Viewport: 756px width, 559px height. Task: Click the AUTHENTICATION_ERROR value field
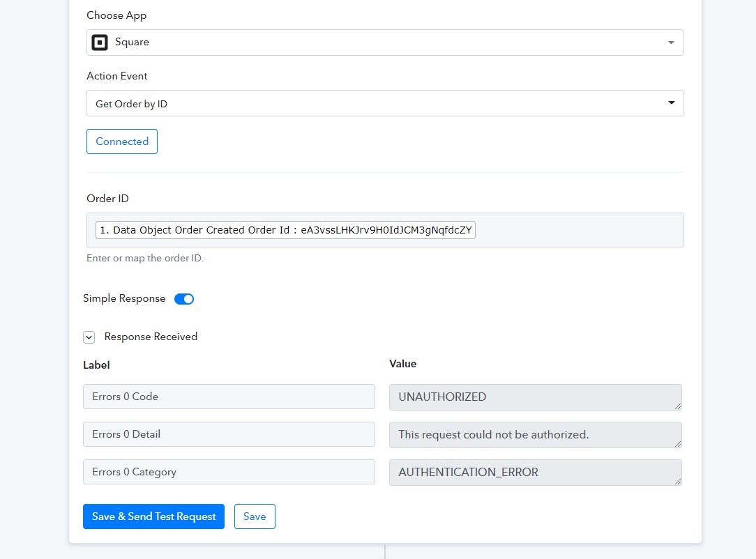[x=535, y=473]
